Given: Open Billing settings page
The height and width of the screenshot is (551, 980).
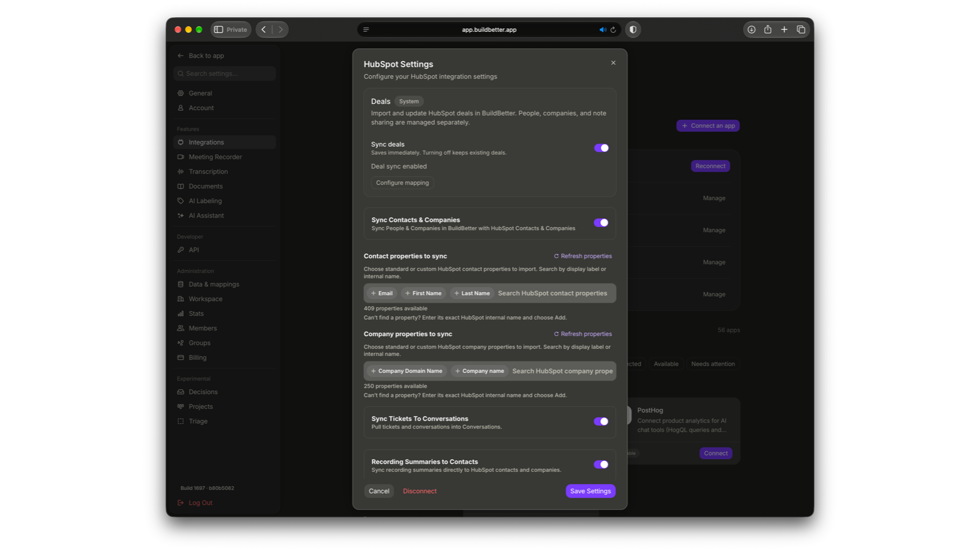Looking at the screenshot, I should (x=224, y=358).
